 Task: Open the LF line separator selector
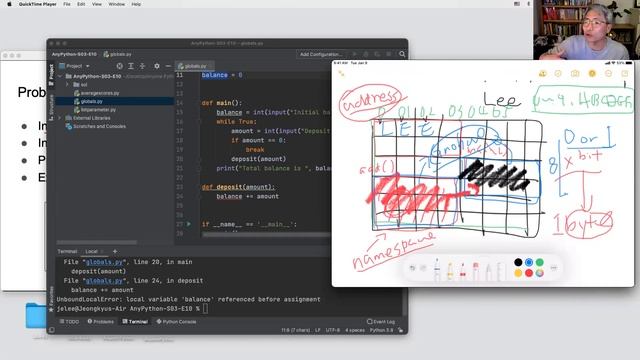point(318,330)
